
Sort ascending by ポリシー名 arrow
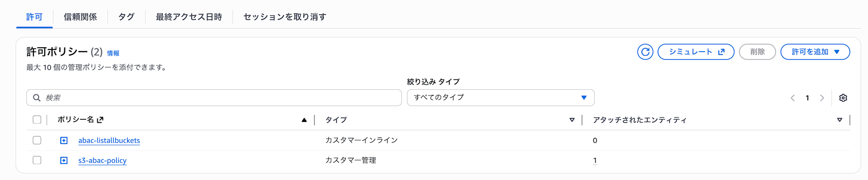coord(304,120)
